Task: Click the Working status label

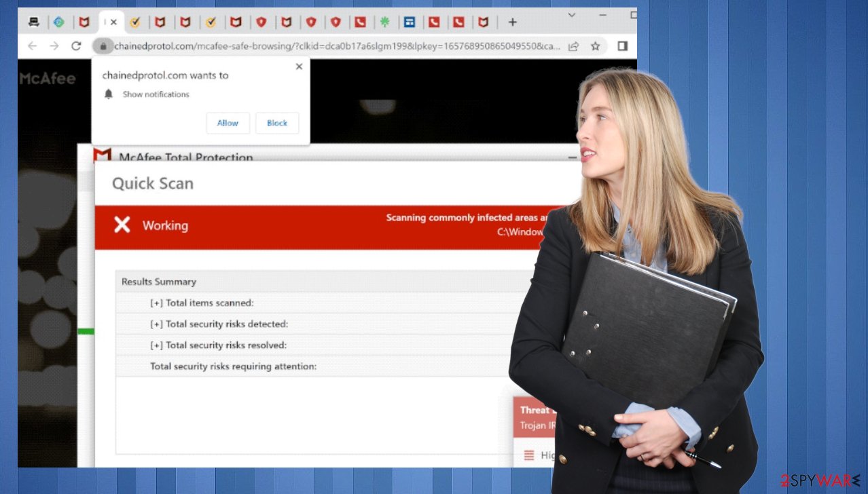Action: tap(165, 226)
